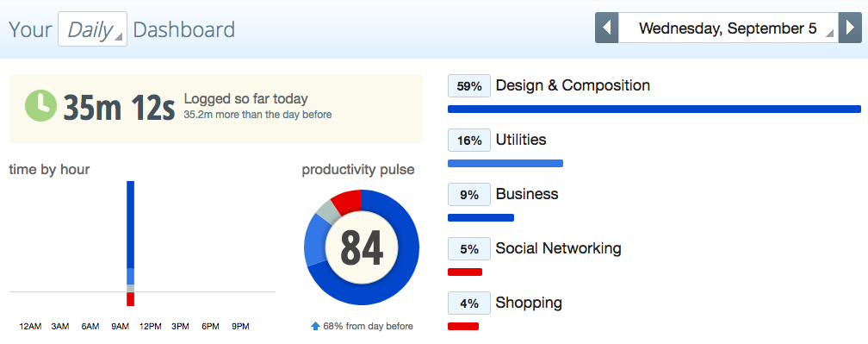The image size is (868, 344).
Task: Open the Wednesday, September 5 date picker
Action: pos(728,28)
